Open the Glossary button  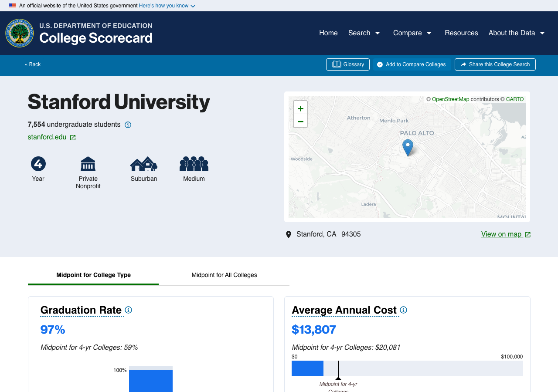coord(348,64)
